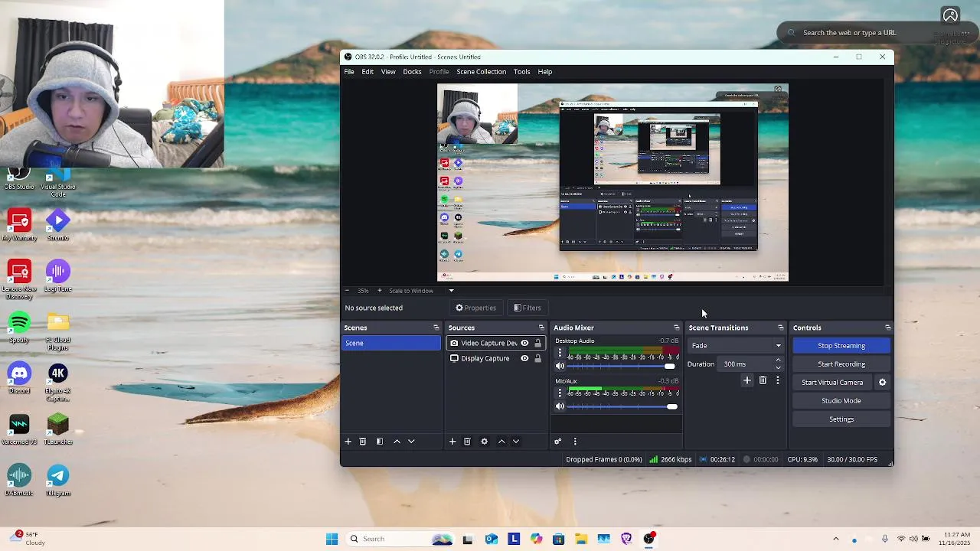Mute Desktop Audio speaker icon
The image size is (980, 551).
point(560,367)
